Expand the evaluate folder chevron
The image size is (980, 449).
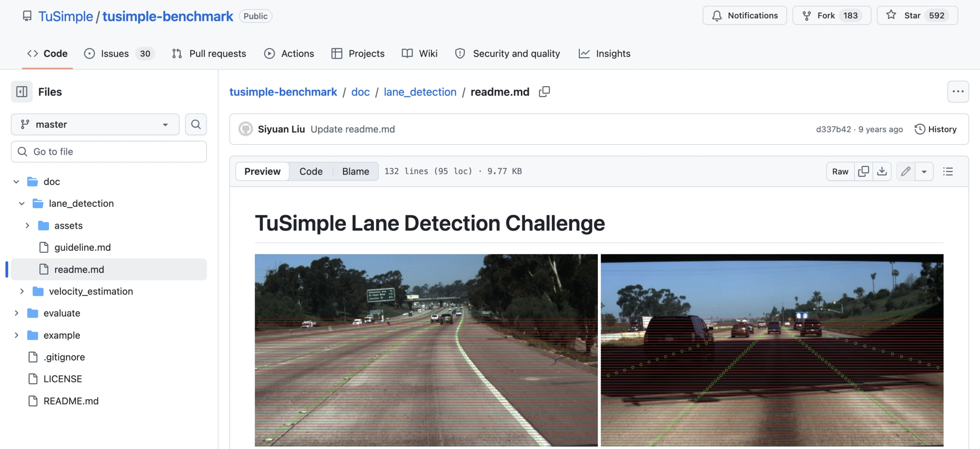[x=16, y=313]
